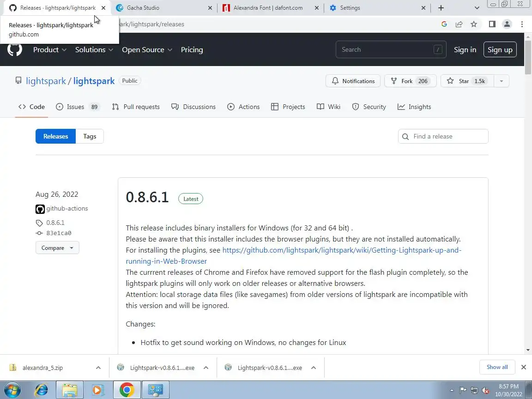Click the Google icon in address bar
The height and width of the screenshot is (399, 532).
click(444, 24)
